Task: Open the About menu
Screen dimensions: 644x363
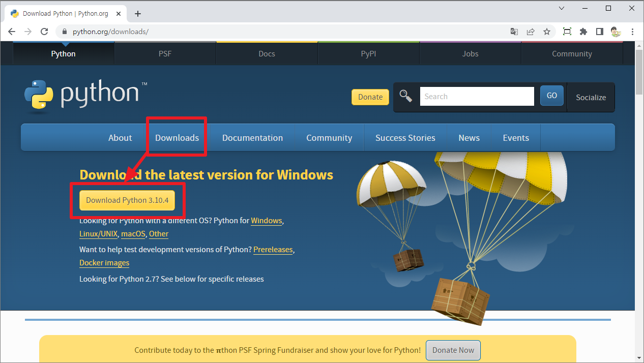Action: click(120, 138)
